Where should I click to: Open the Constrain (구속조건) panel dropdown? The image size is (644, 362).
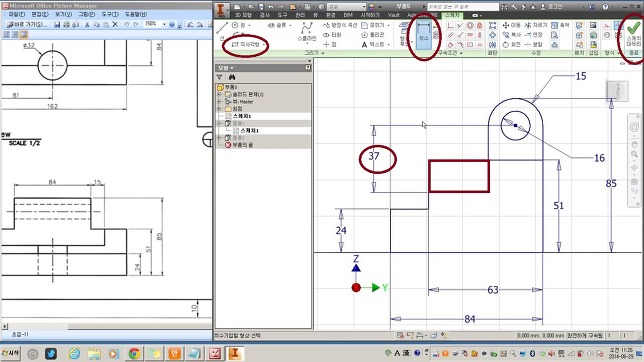[450, 53]
